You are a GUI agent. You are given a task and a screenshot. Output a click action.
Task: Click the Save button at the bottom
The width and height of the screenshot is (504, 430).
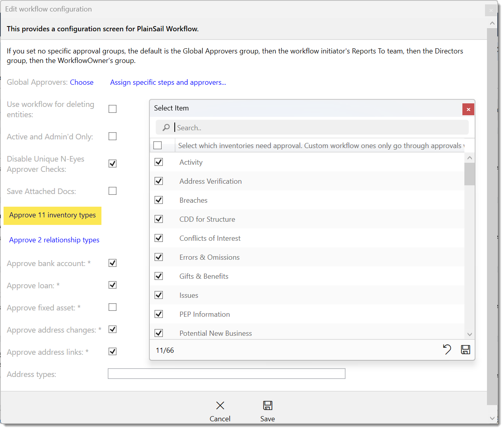[267, 411]
